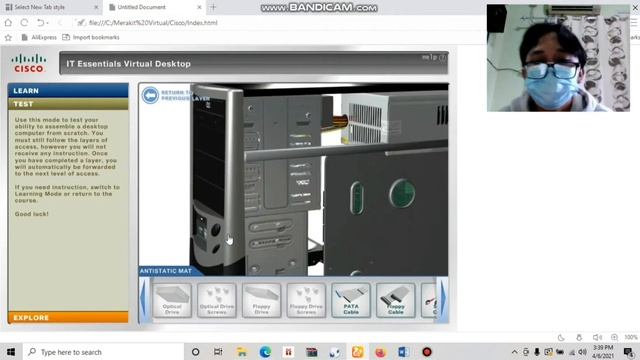Click the ANTISTATIC MAT label

pyautogui.click(x=166, y=271)
